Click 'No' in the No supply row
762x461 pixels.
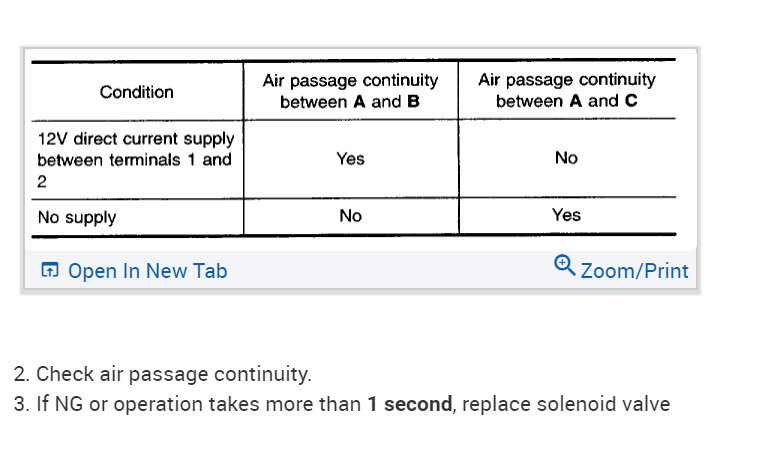click(350, 216)
